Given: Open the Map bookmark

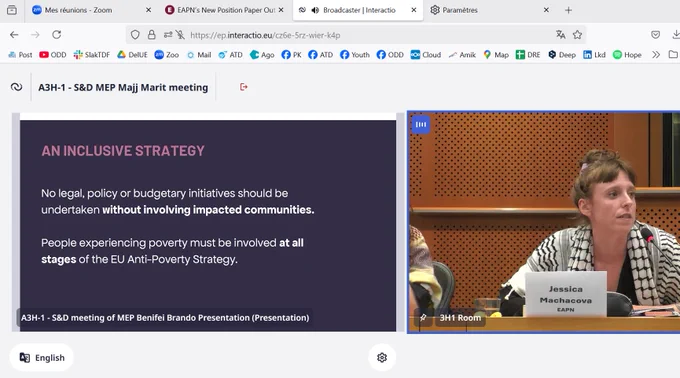Looking at the screenshot, I should tap(496, 55).
